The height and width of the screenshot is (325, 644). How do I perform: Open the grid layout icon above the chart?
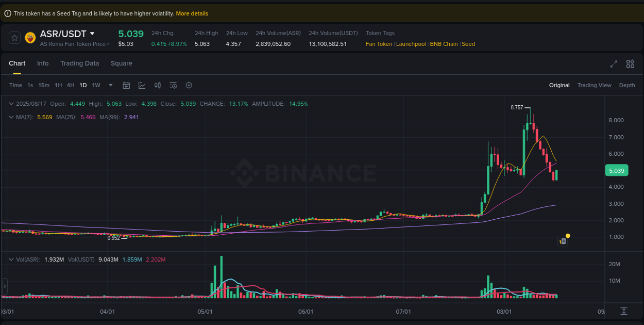(630, 64)
